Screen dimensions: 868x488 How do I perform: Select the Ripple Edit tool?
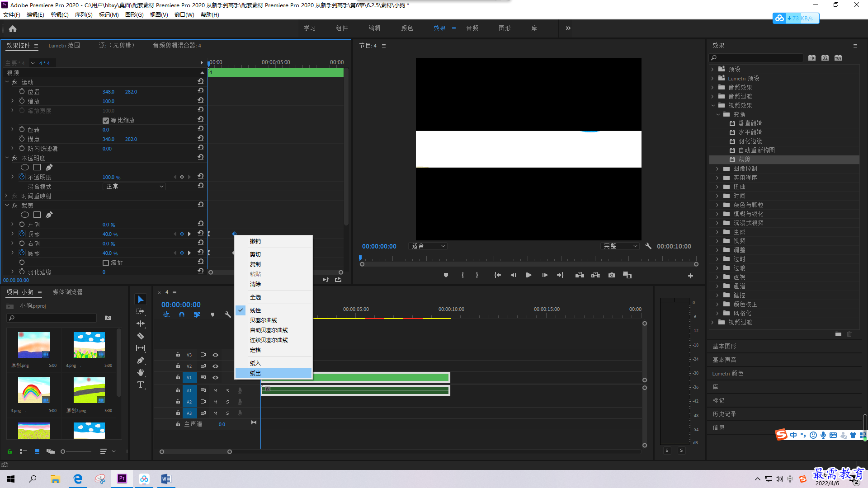click(x=141, y=324)
